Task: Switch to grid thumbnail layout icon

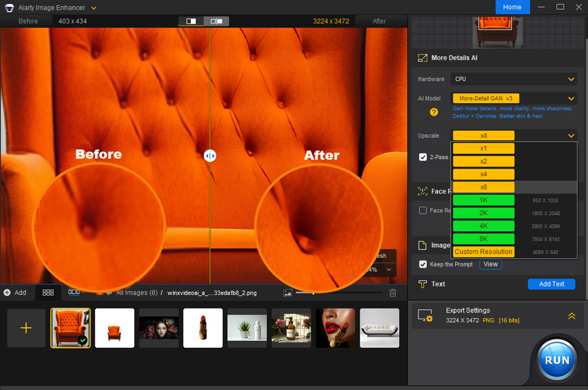Action: (x=48, y=292)
